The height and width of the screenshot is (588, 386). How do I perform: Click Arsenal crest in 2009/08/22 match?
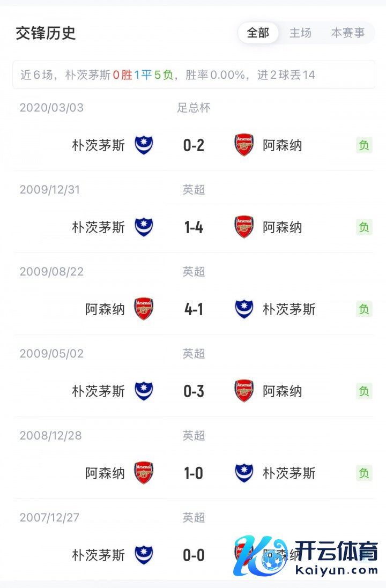[144, 309]
